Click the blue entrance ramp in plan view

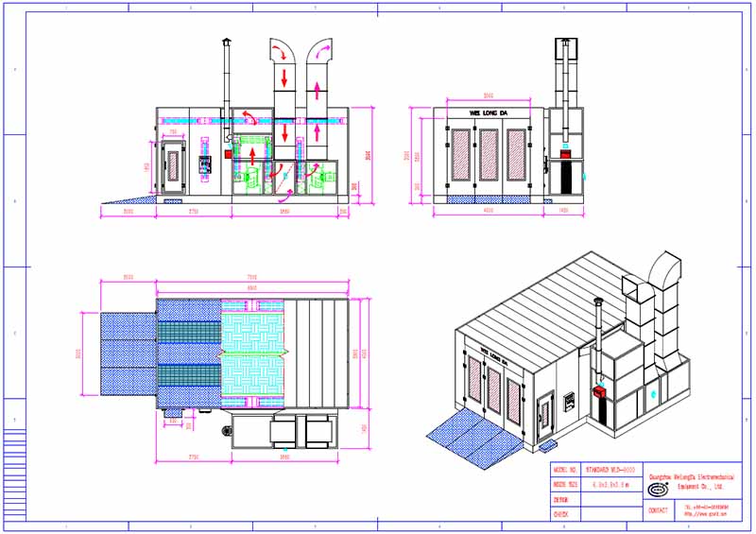coord(129,353)
